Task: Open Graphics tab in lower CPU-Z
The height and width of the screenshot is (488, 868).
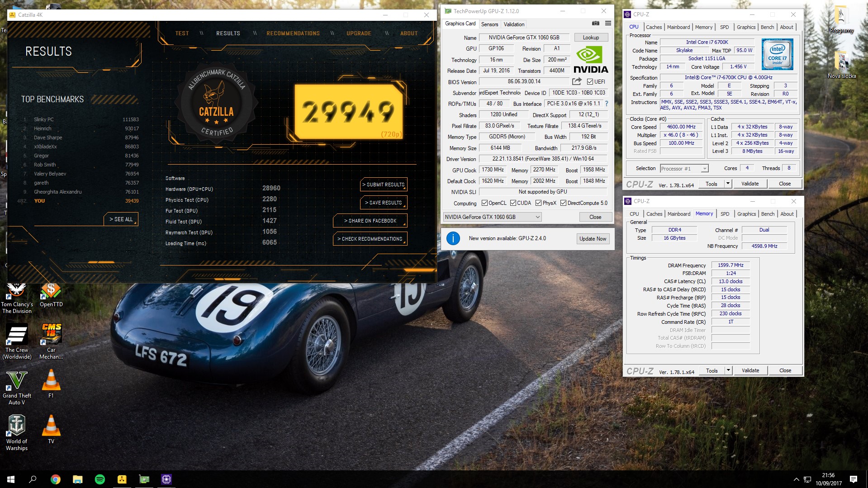Action: point(746,214)
